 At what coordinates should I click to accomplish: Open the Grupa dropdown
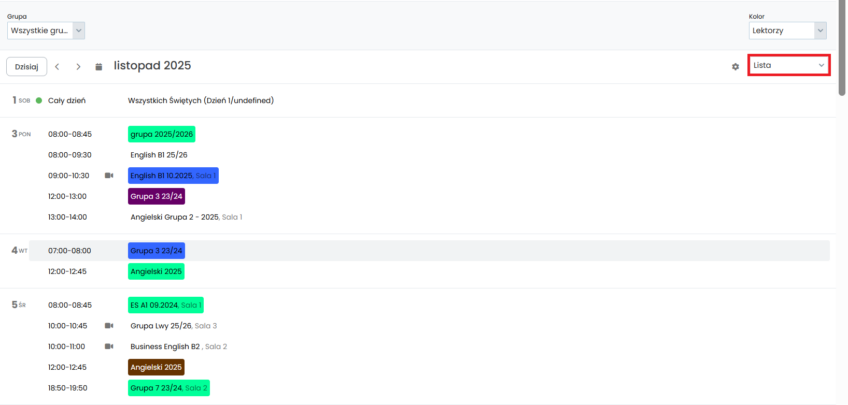point(46,31)
